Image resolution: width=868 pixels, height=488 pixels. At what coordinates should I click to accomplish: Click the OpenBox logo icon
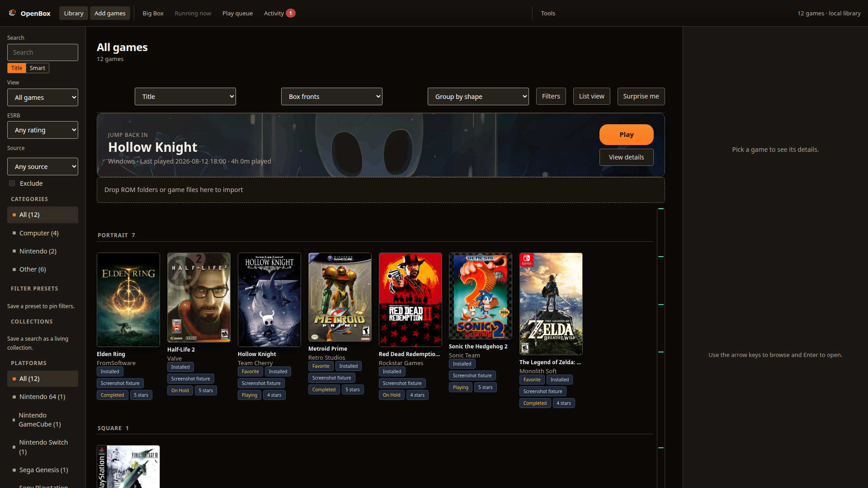click(x=12, y=13)
